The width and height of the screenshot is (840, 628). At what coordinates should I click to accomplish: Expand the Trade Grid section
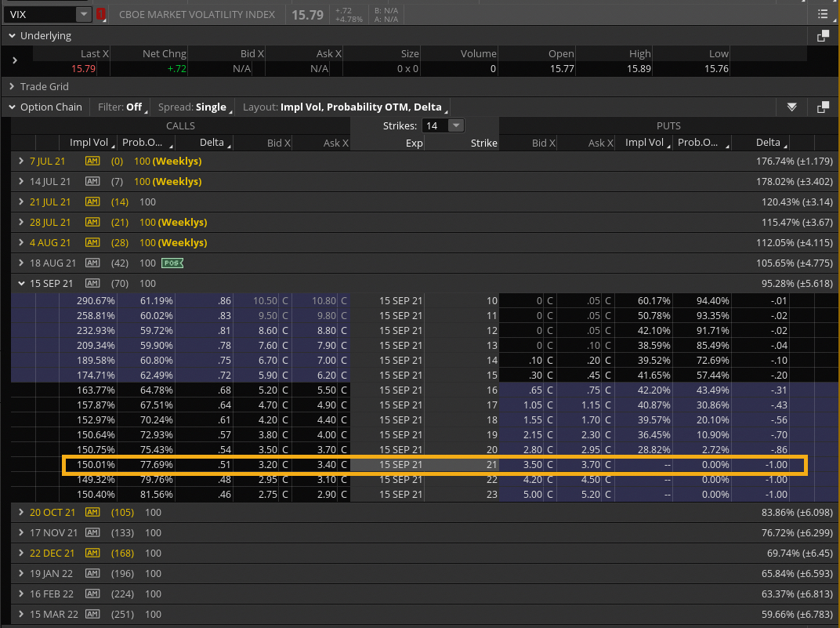12,87
